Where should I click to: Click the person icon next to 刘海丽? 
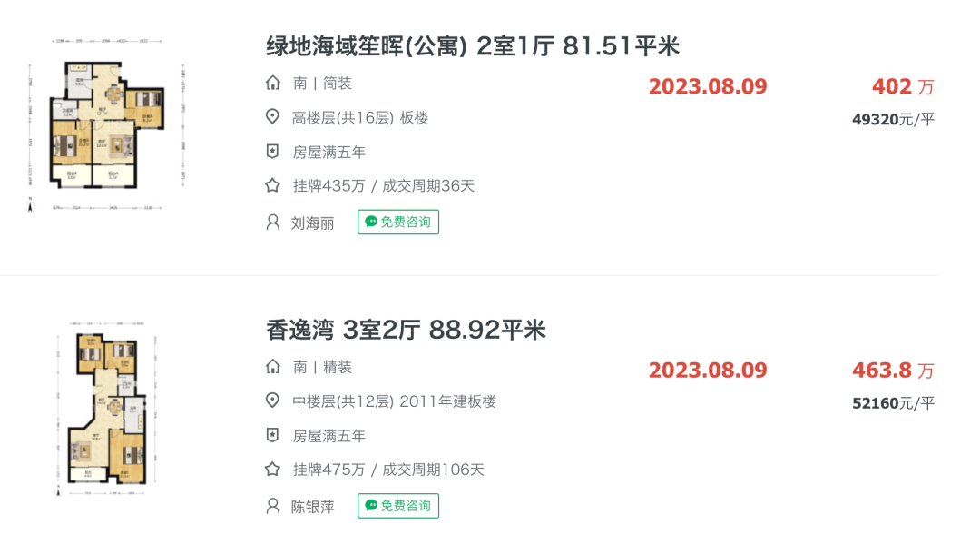point(272,222)
